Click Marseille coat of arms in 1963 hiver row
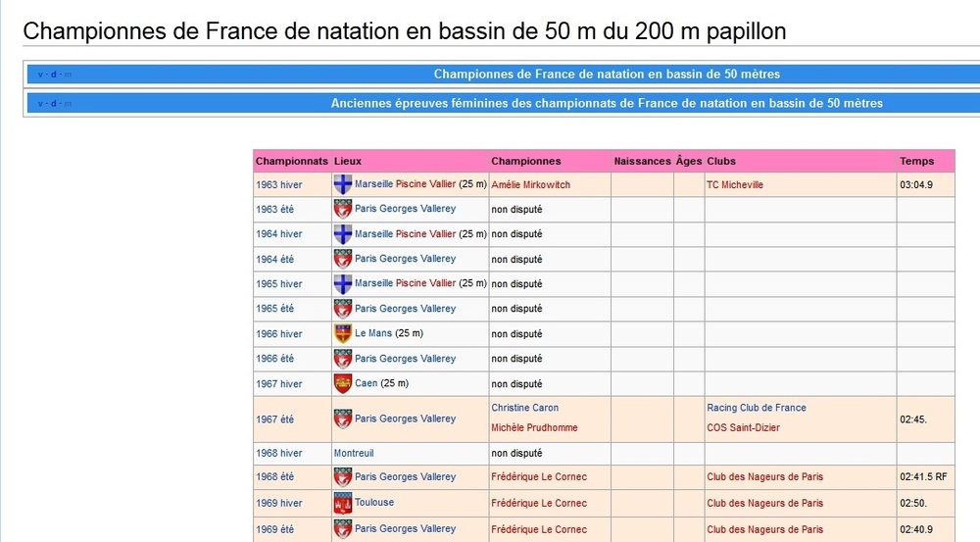 pos(342,184)
